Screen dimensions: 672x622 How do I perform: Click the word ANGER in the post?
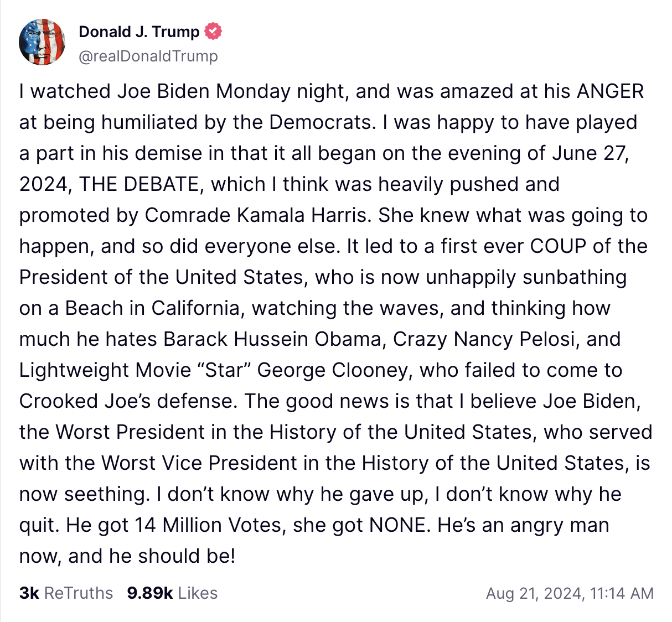click(610, 91)
